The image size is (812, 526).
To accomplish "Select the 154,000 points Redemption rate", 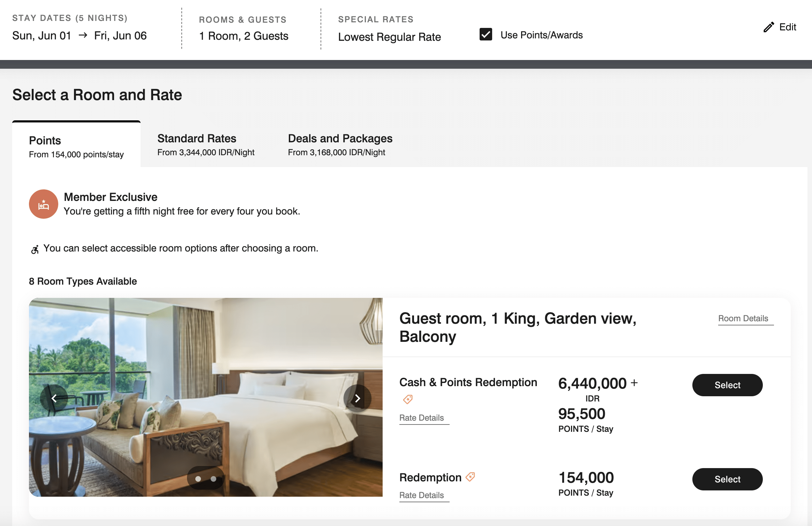I will click(727, 479).
